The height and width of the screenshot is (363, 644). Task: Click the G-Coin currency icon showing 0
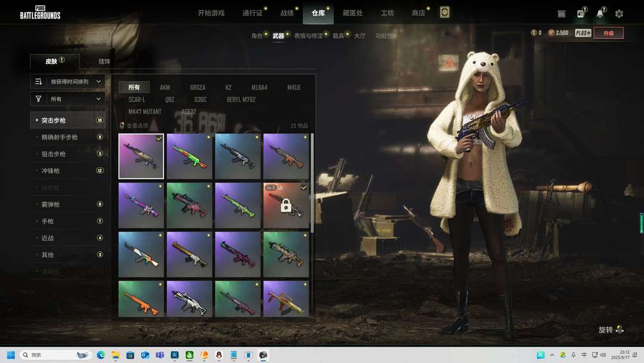pos(534,32)
